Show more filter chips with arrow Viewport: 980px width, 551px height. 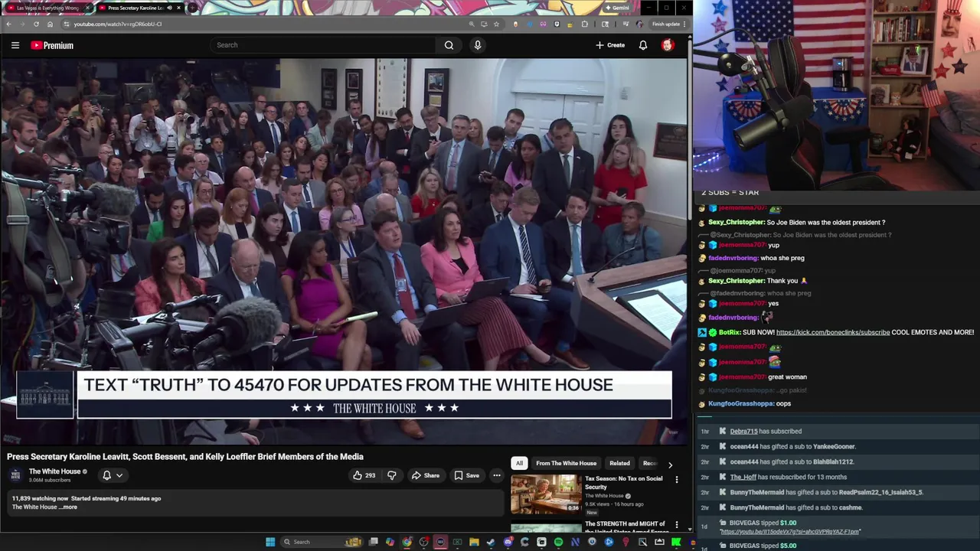(670, 464)
